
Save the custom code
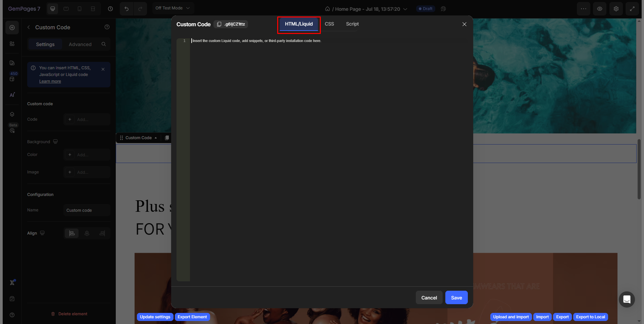(456, 298)
